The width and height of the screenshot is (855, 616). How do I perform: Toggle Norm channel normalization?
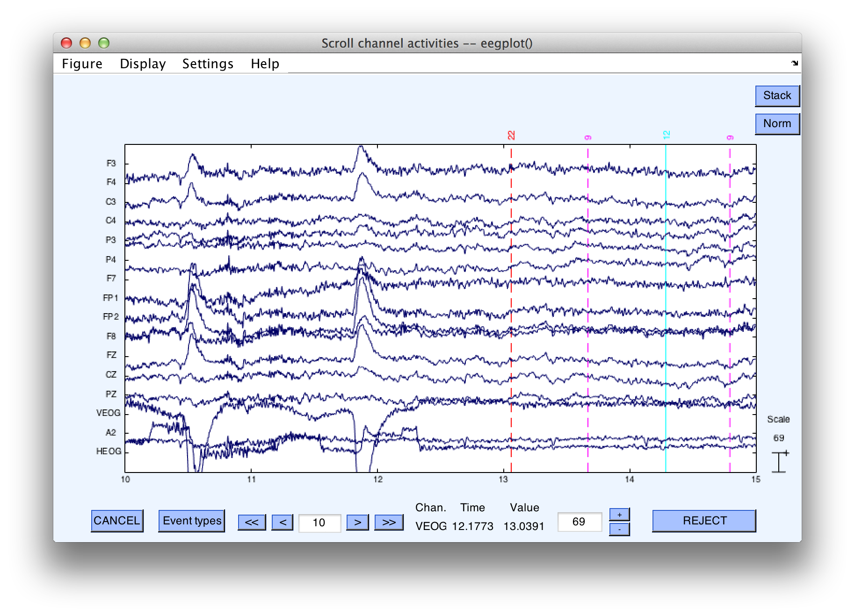click(x=777, y=124)
